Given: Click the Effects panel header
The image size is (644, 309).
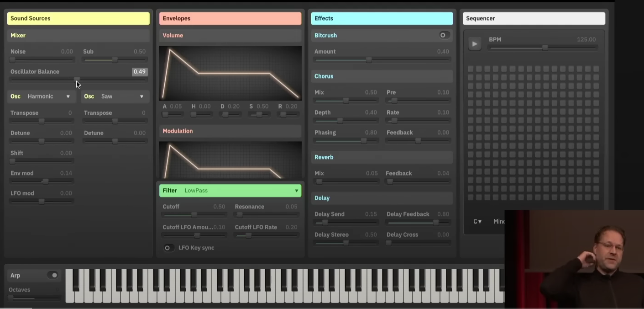Looking at the screenshot, I should 382,18.
